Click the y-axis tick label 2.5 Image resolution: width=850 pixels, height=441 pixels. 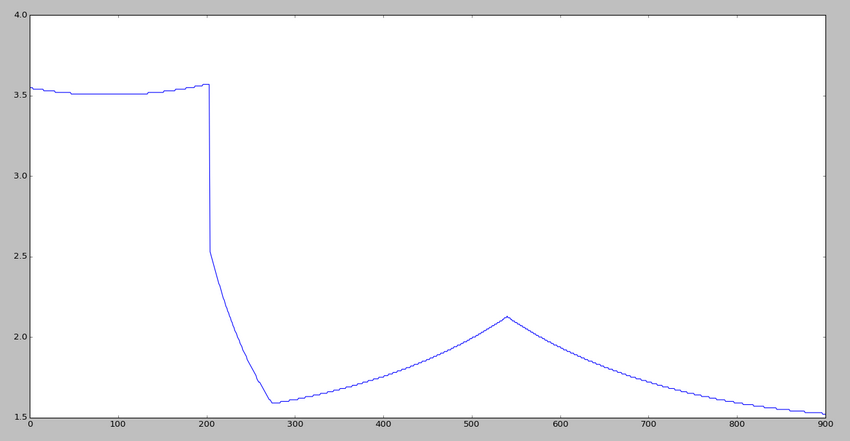tap(17, 257)
